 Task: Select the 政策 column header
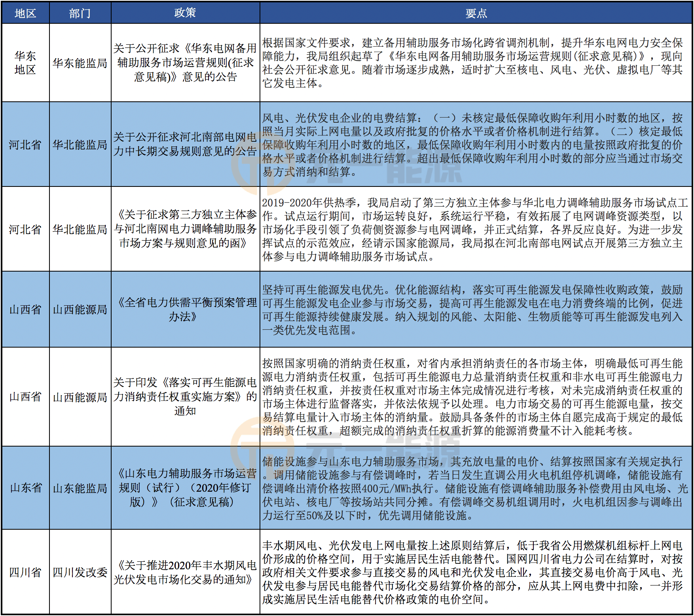[185, 13]
